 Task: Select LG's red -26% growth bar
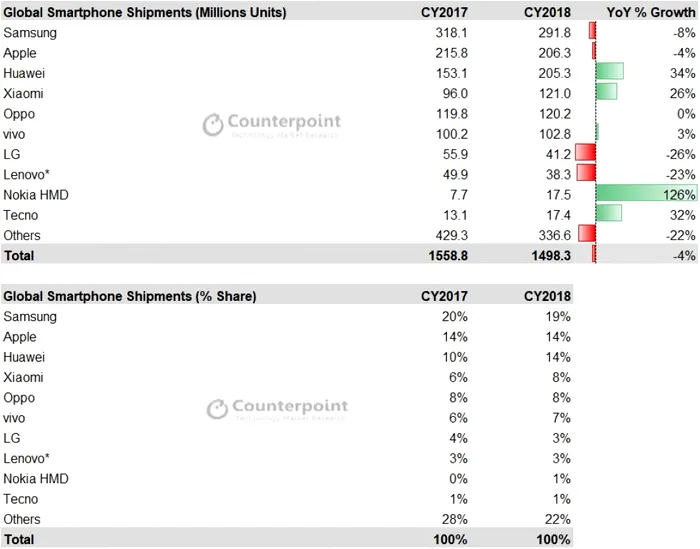pyautogui.click(x=585, y=153)
